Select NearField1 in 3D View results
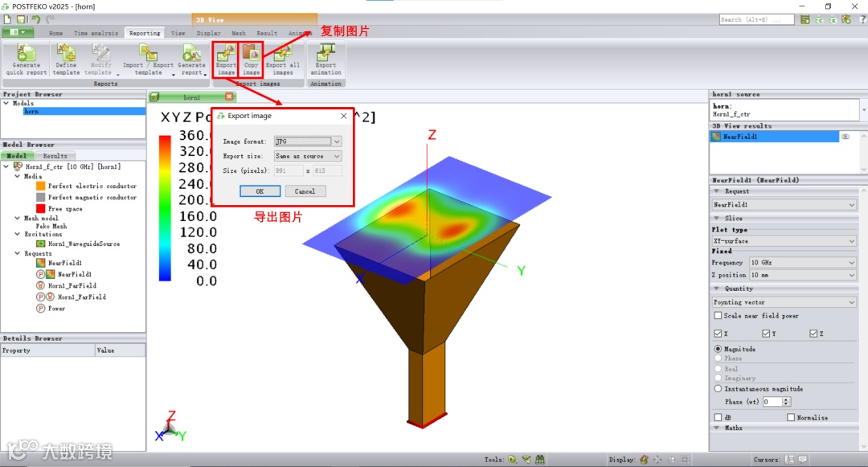The width and height of the screenshot is (868, 467). click(775, 136)
